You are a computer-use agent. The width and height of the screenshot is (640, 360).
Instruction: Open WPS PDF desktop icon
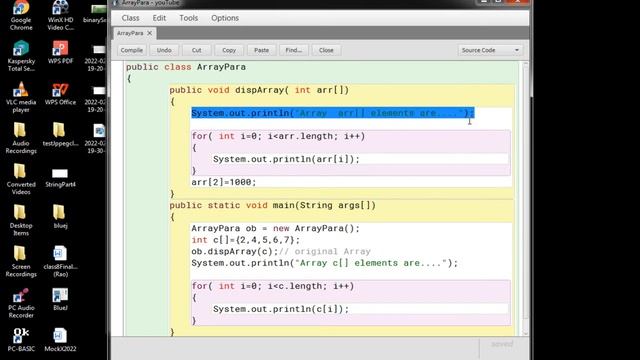point(60,52)
